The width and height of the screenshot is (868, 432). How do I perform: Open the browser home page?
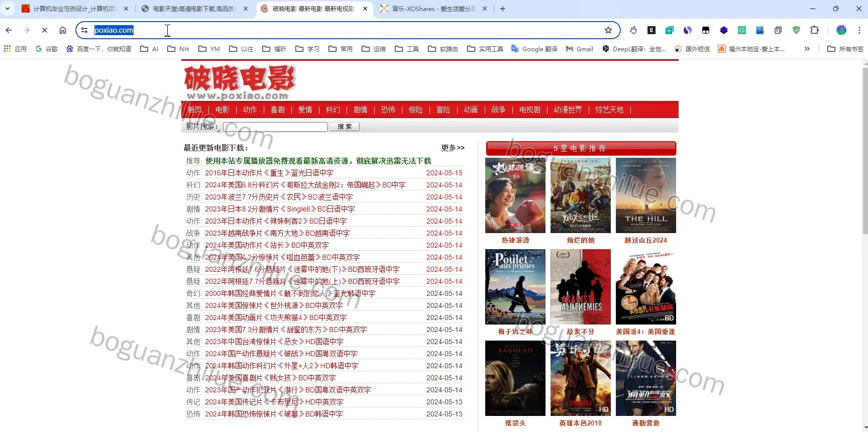click(63, 30)
